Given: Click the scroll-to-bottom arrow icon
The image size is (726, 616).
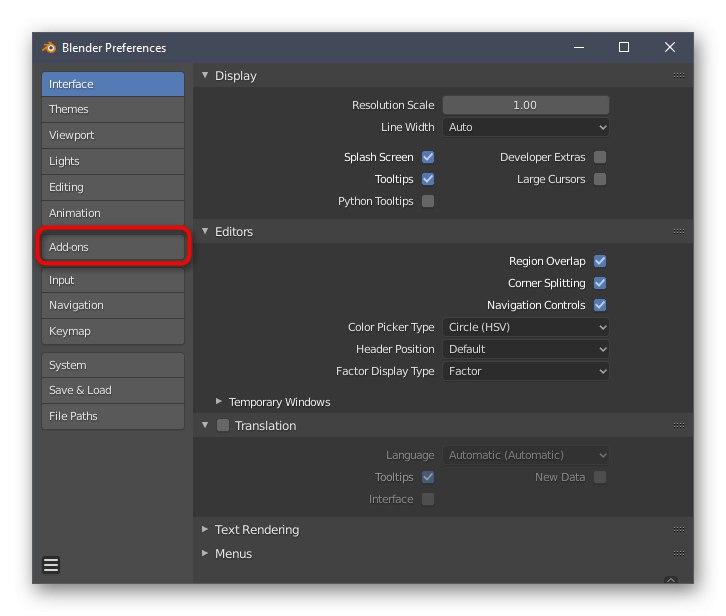Looking at the screenshot, I should (671, 580).
